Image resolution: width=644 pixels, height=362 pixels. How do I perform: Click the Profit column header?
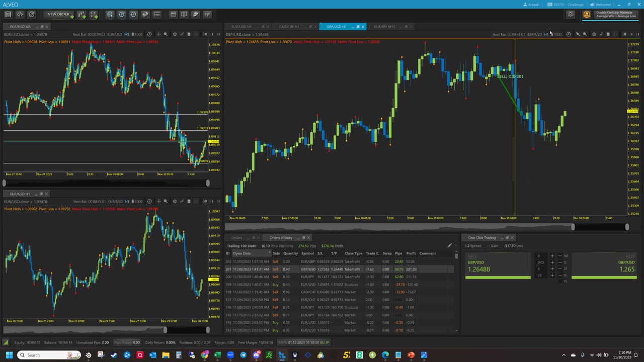click(x=411, y=253)
